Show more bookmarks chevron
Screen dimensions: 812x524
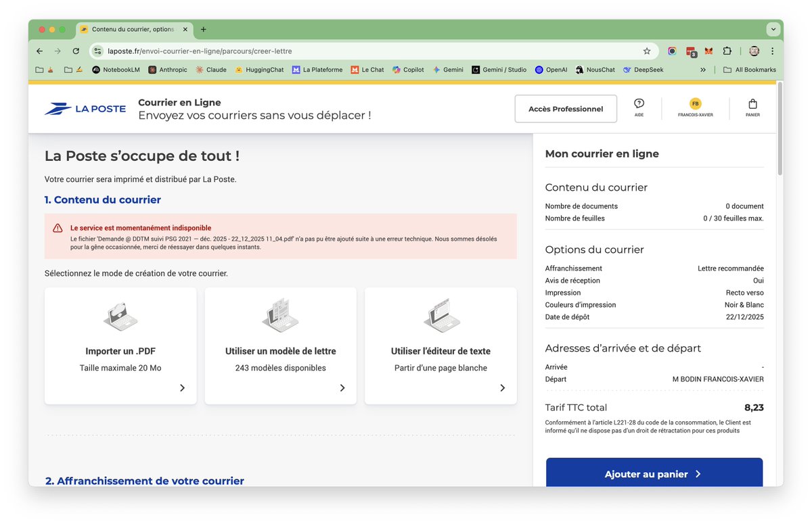click(x=703, y=70)
